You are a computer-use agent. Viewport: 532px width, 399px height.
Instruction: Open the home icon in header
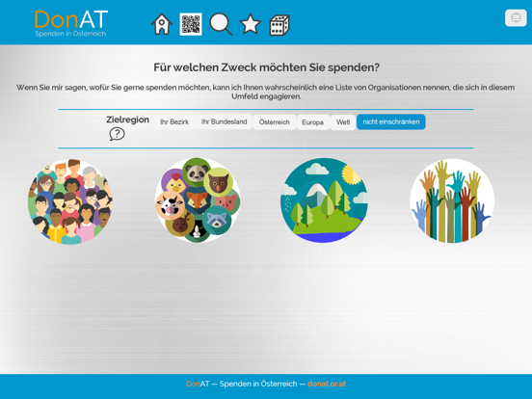pos(162,24)
